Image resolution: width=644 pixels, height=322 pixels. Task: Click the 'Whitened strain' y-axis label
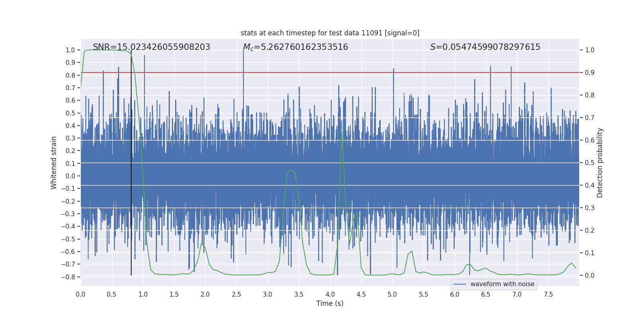point(54,163)
